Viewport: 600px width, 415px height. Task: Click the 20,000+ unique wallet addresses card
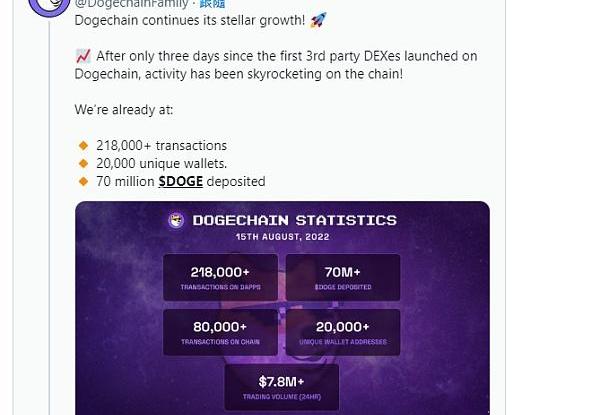tap(343, 332)
